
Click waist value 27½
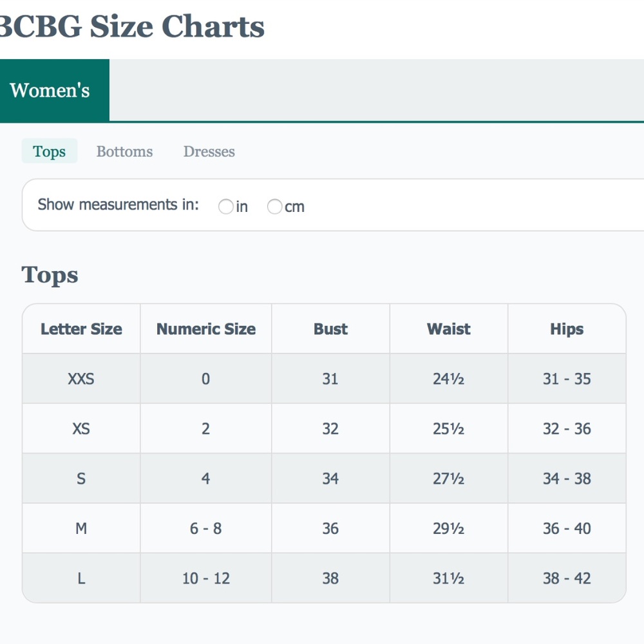coord(448,478)
